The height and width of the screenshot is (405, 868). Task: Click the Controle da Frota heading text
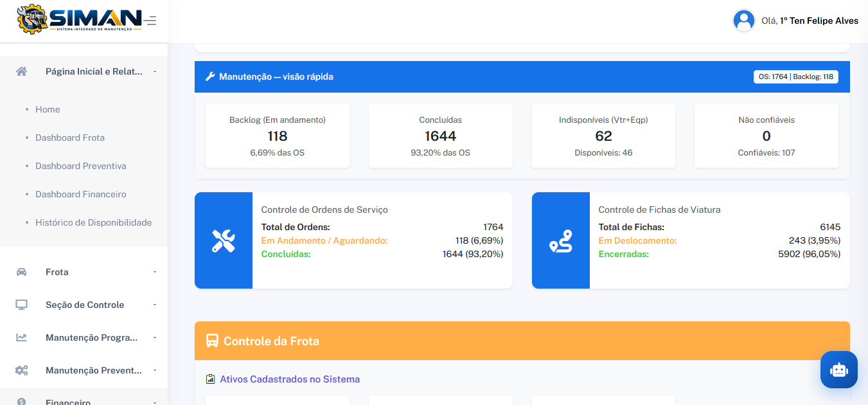click(x=271, y=341)
